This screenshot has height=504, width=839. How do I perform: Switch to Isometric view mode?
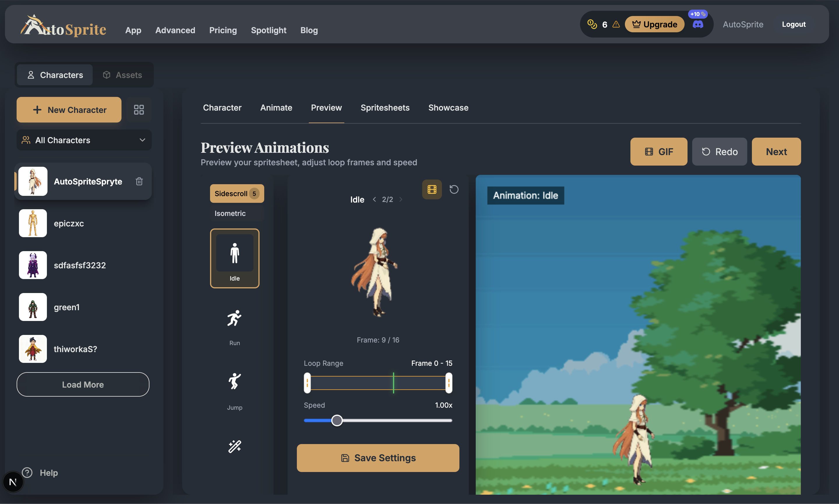point(230,213)
